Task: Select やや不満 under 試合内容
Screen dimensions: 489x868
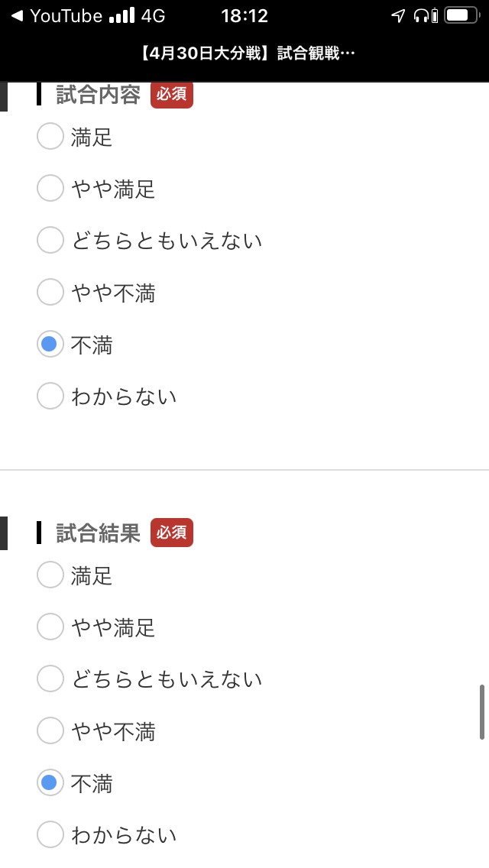Action: pos(50,292)
